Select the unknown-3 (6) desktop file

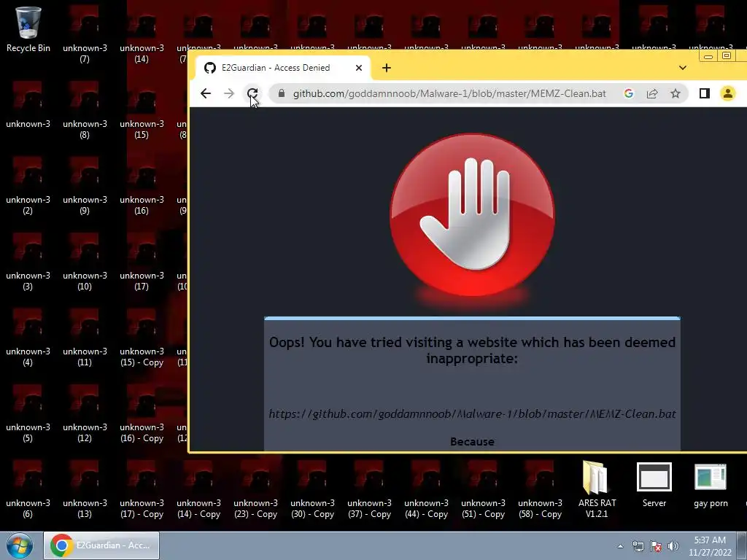pyautogui.click(x=28, y=489)
